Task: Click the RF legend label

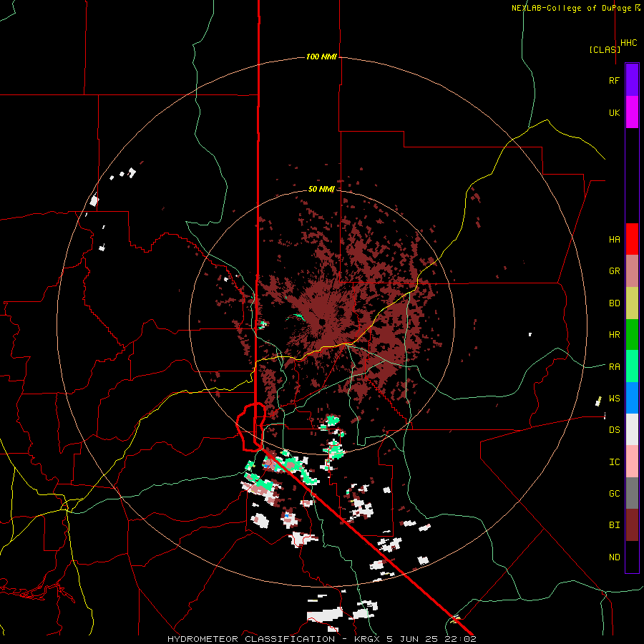Action: click(x=614, y=80)
